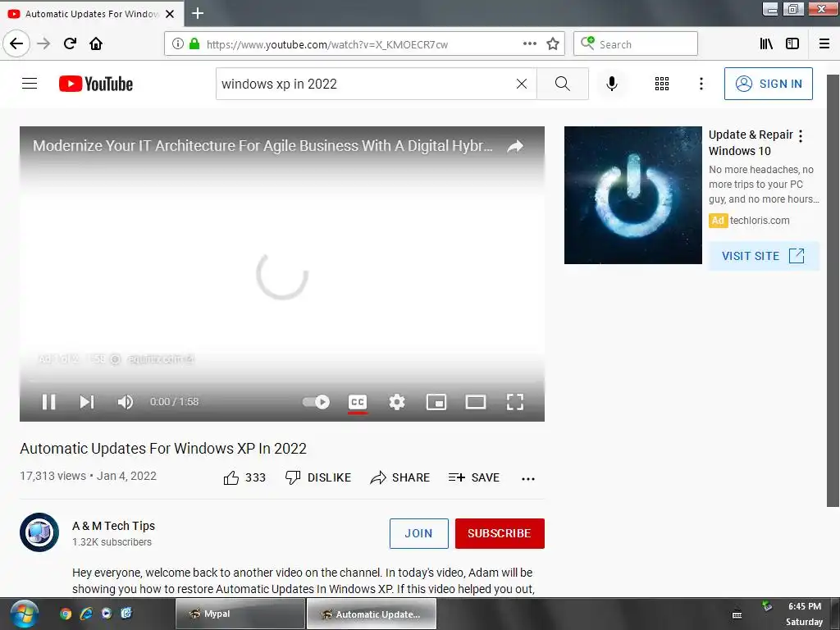Clear the YouTube search query

point(521,84)
